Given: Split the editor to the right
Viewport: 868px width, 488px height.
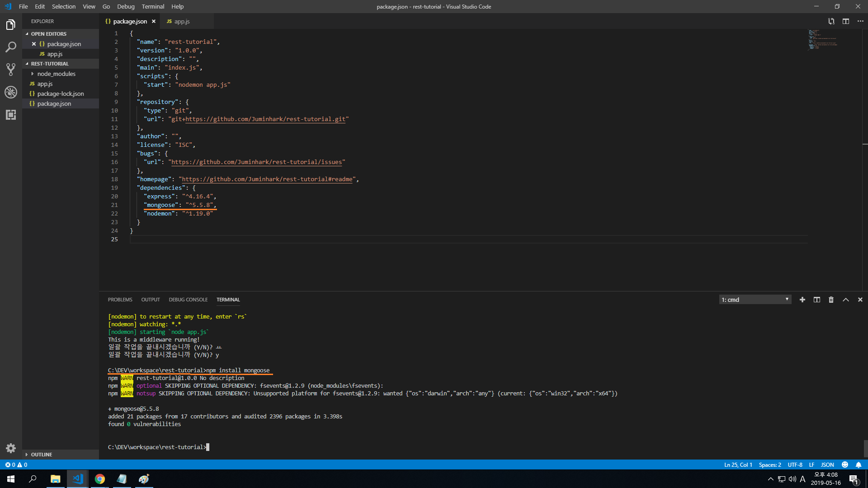Looking at the screenshot, I should click(846, 21).
